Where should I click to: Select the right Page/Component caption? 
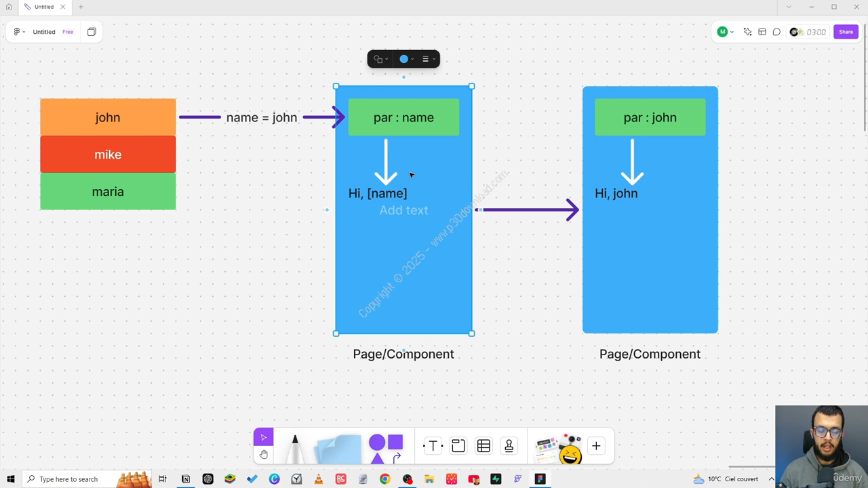(650, 354)
